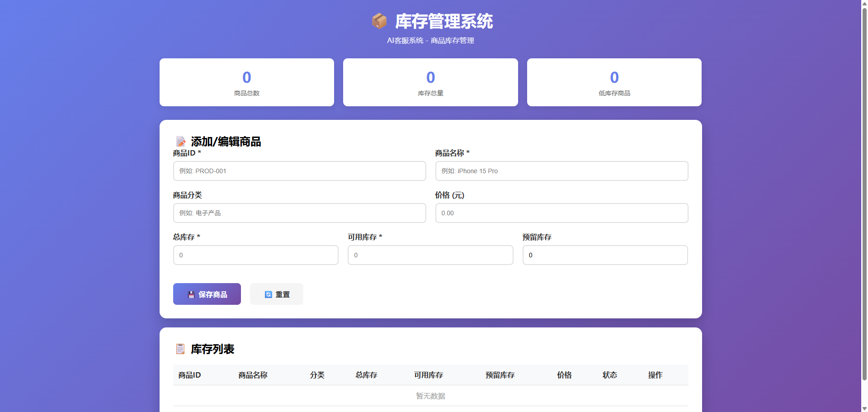Click the package box icon in the header
This screenshot has height=412, width=868.
pos(380,21)
